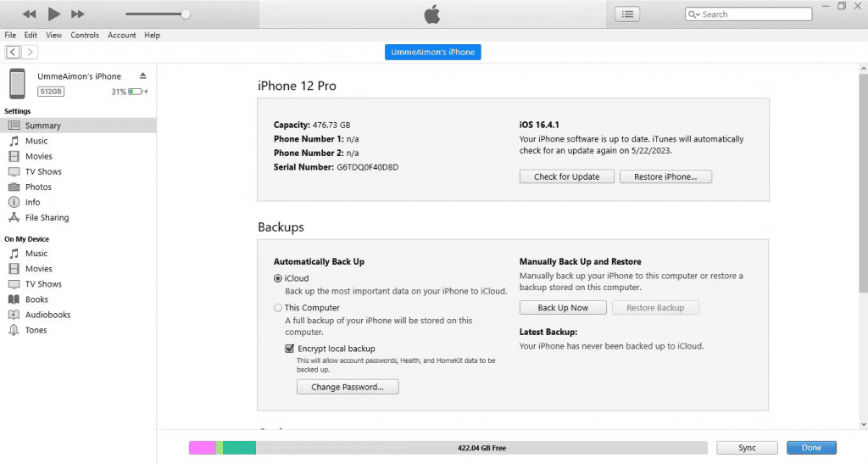Click the Rewind previous track button
The image size is (868, 464).
[29, 14]
